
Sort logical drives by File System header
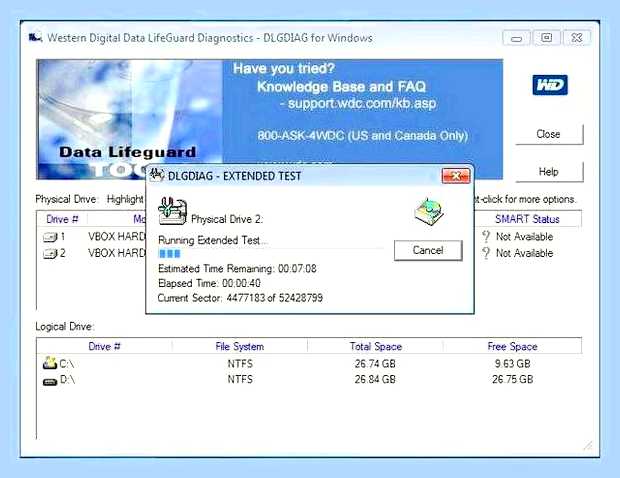[x=240, y=346]
